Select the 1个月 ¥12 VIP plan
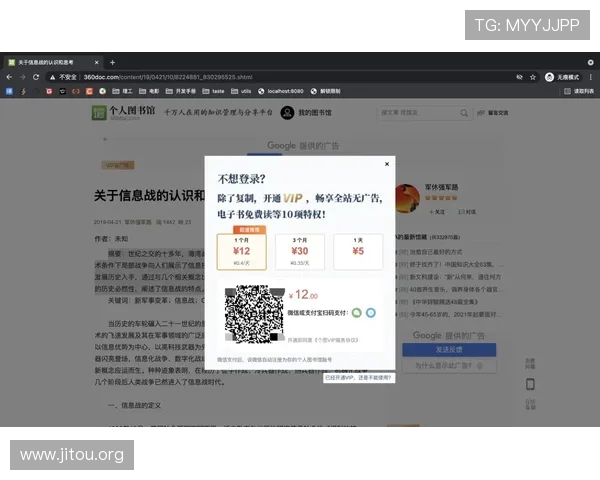Viewport: 600px width, 480px height. 241,251
